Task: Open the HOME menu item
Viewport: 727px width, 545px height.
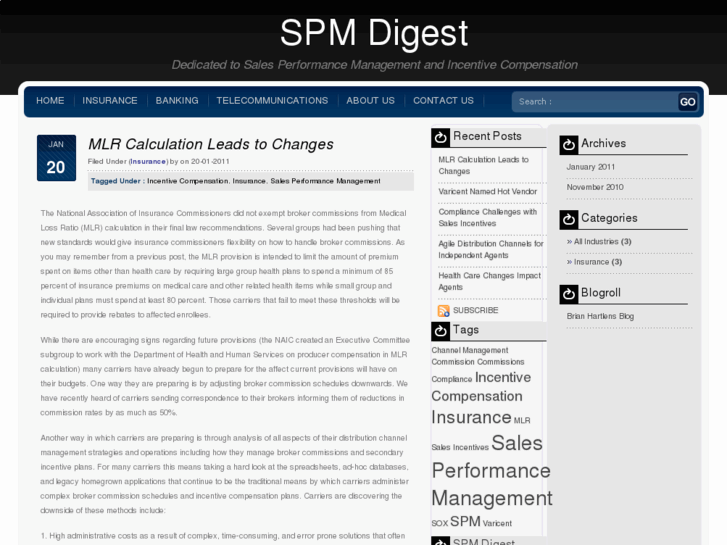Action: (x=50, y=101)
